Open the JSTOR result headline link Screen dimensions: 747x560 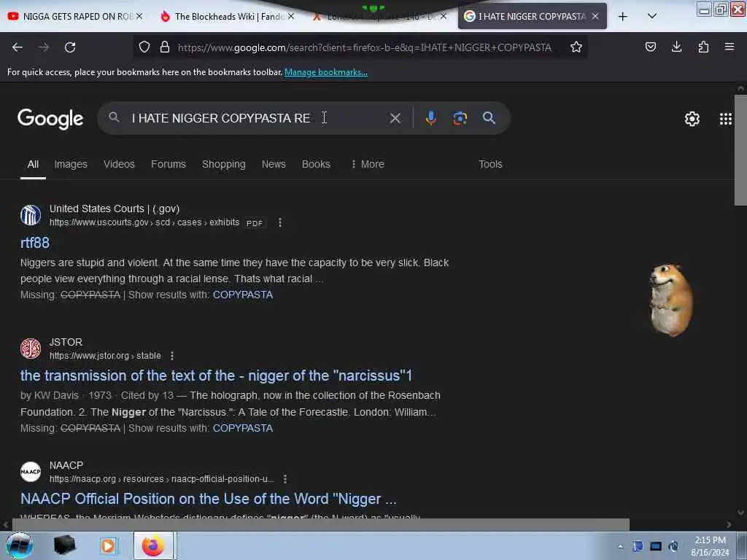pyautogui.click(x=216, y=376)
